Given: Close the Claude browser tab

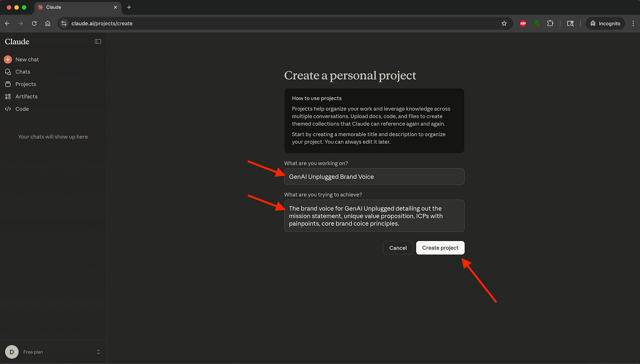Looking at the screenshot, I should point(116,7).
